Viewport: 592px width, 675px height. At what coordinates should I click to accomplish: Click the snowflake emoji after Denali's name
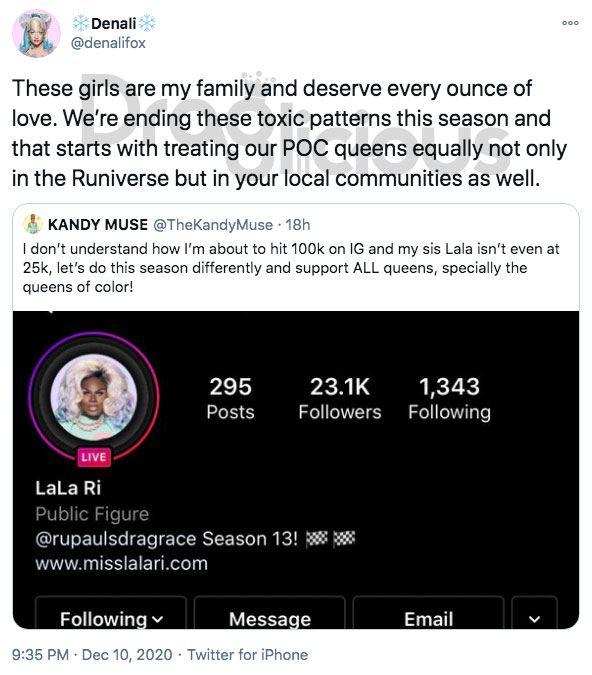click(147, 23)
